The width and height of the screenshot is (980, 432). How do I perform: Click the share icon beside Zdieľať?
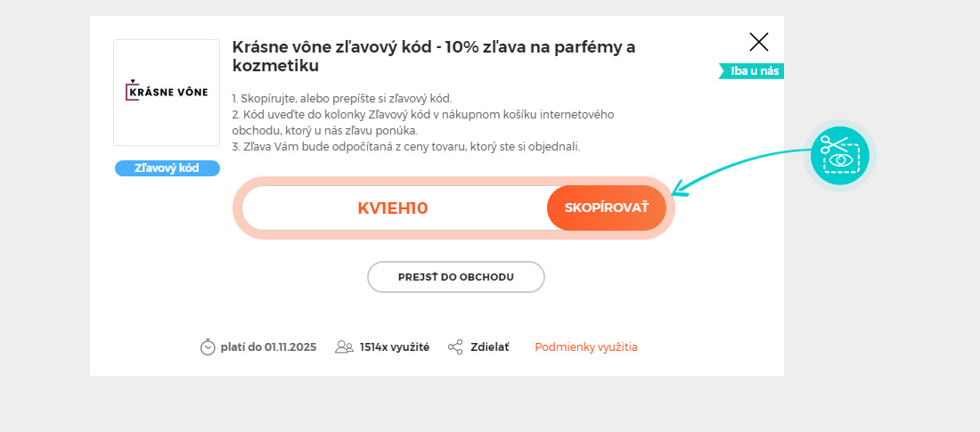(455, 347)
